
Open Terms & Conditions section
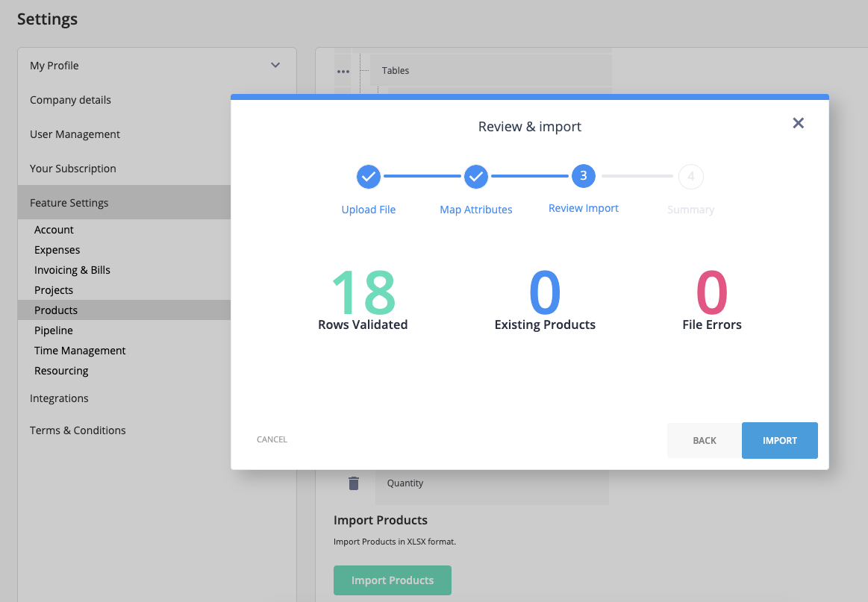78,430
